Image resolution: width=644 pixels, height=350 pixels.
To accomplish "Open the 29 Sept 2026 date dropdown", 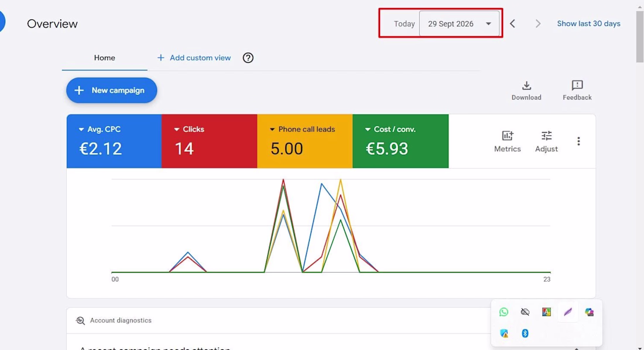I will [x=459, y=24].
